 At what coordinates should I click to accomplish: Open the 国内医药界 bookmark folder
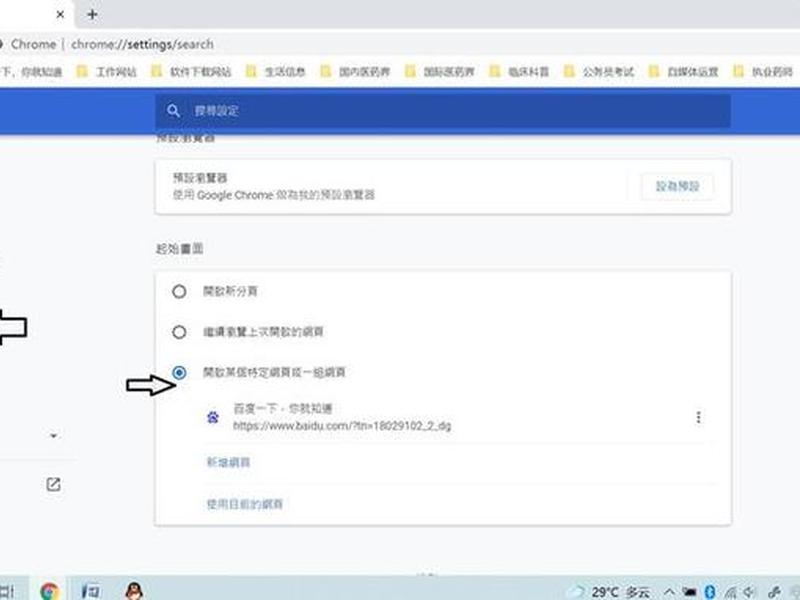355,71
